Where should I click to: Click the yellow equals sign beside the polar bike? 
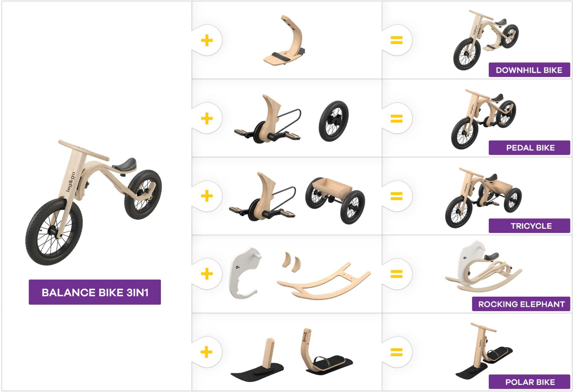tap(396, 352)
